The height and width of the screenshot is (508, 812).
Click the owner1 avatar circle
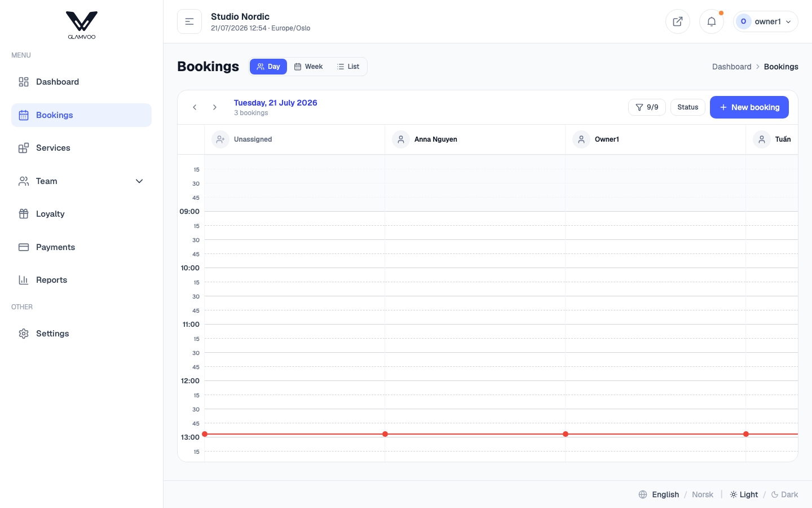pos(743,21)
